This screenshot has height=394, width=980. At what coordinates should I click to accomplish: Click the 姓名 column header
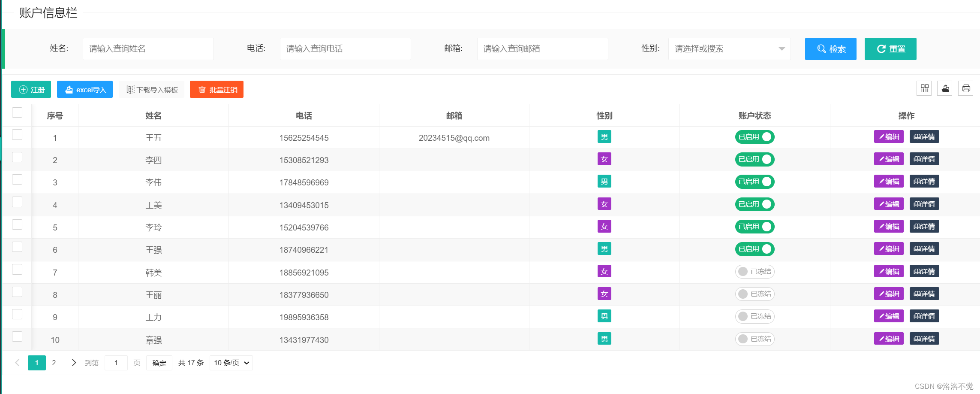pos(153,115)
